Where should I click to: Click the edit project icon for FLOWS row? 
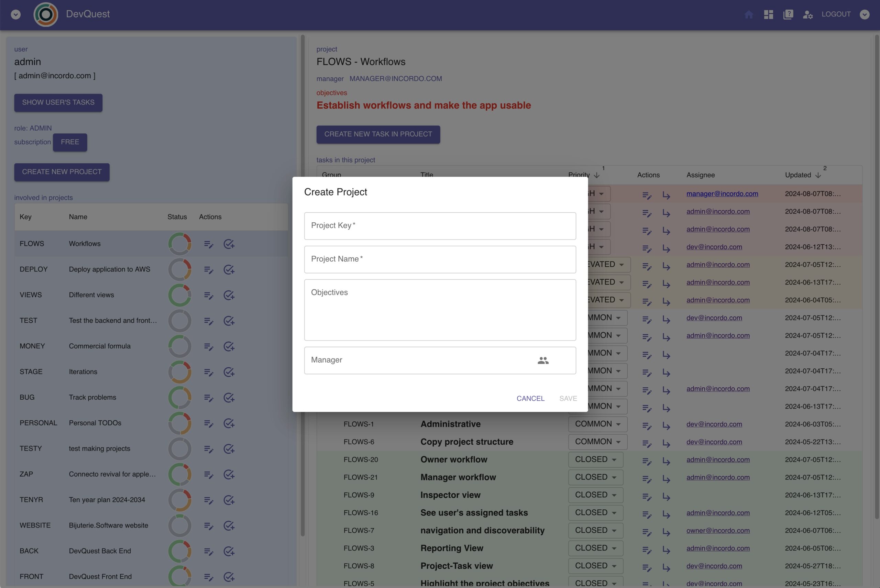pos(209,243)
